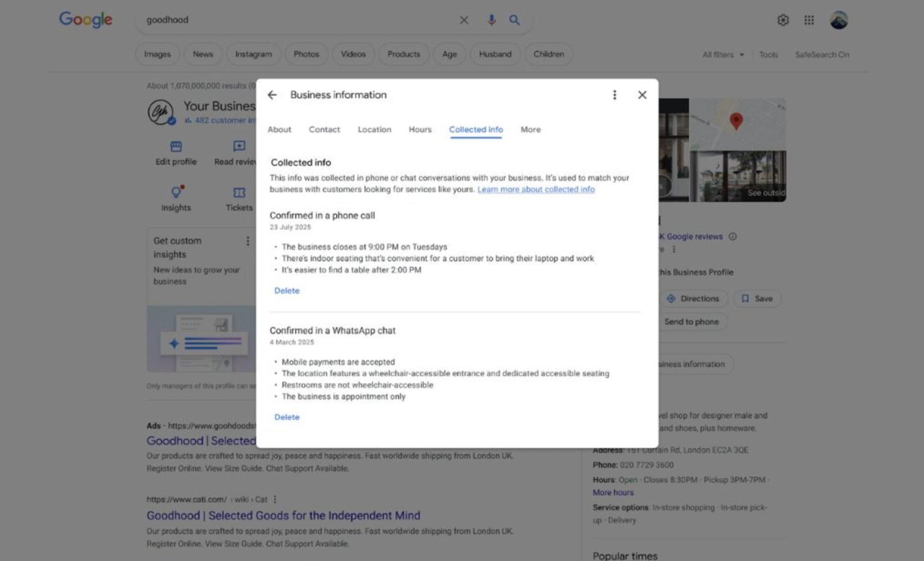Delete the WhatsApp chat collected info
Screen dimensions: 924x561
(x=287, y=417)
